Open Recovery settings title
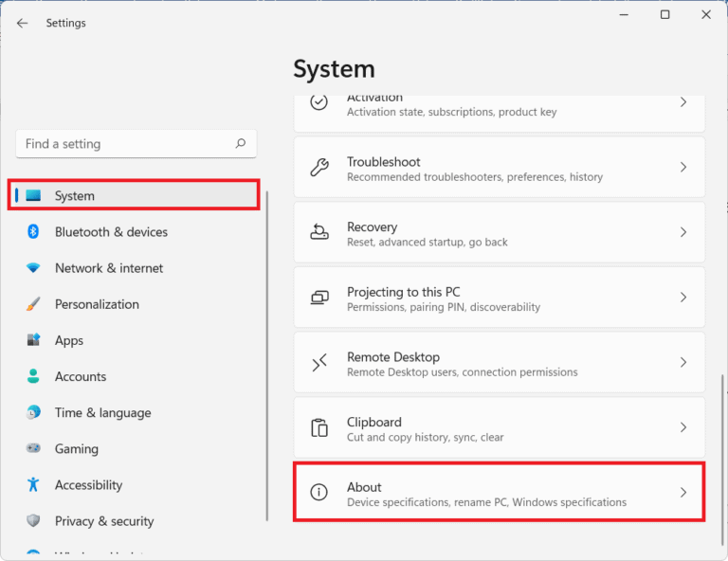This screenshot has height=561, width=728. coord(373,226)
